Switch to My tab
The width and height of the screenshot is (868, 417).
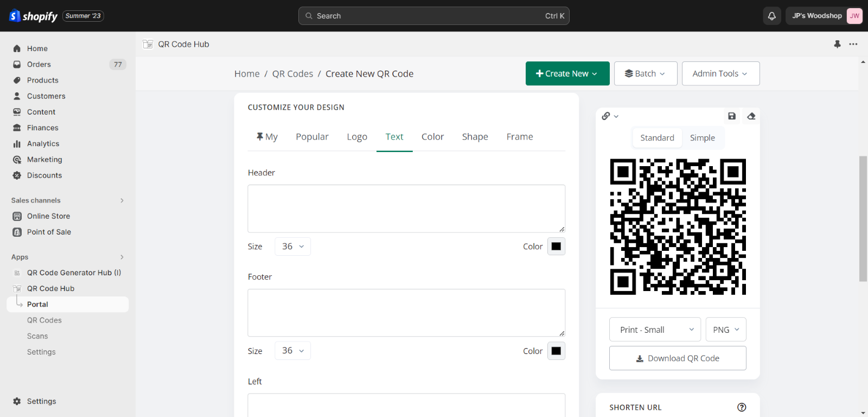(x=267, y=137)
